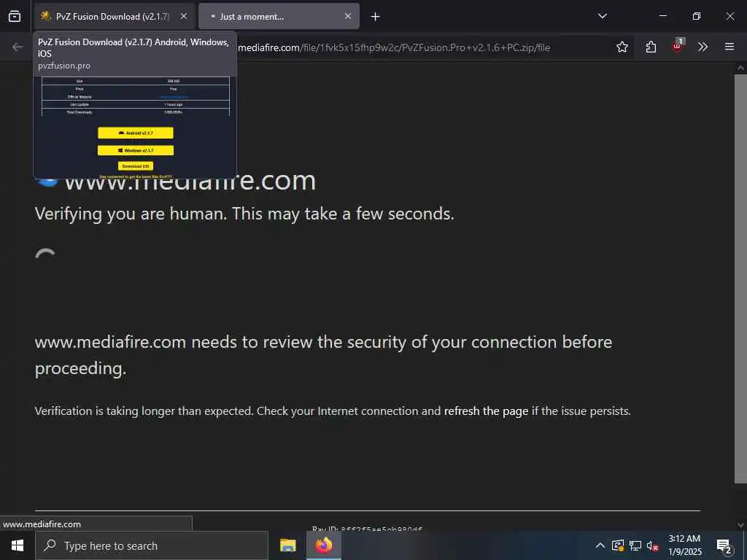Click the scrollbar up arrow

coord(740,68)
